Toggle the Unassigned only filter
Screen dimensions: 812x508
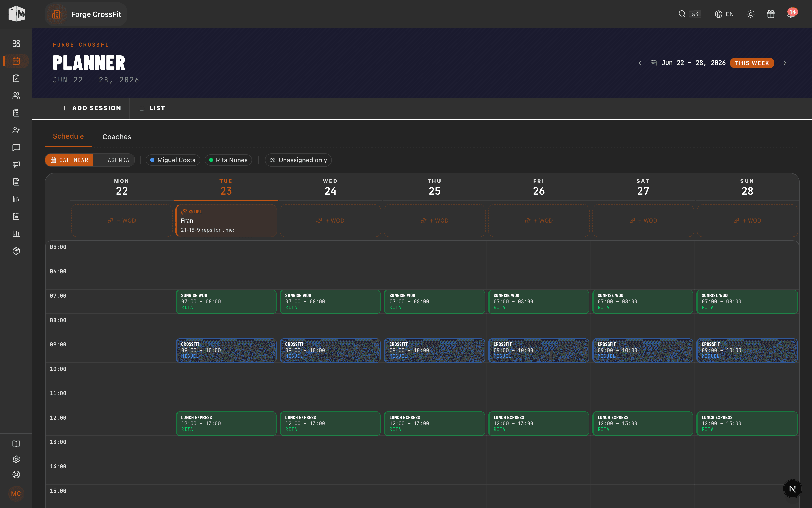[298, 160]
